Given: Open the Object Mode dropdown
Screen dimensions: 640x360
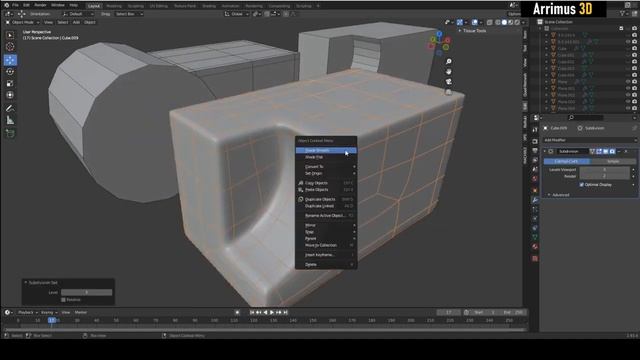Looking at the screenshot, I should click(x=22, y=22).
